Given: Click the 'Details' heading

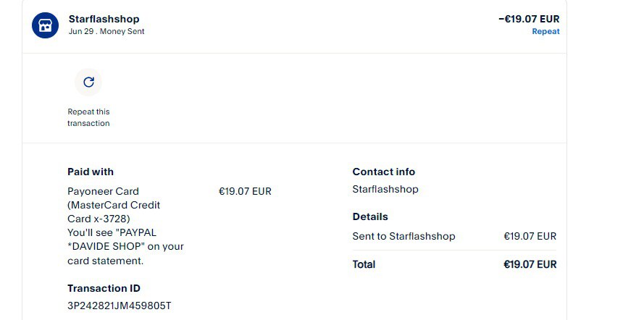Looking at the screenshot, I should pyautogui.click(x=370, y=216).
